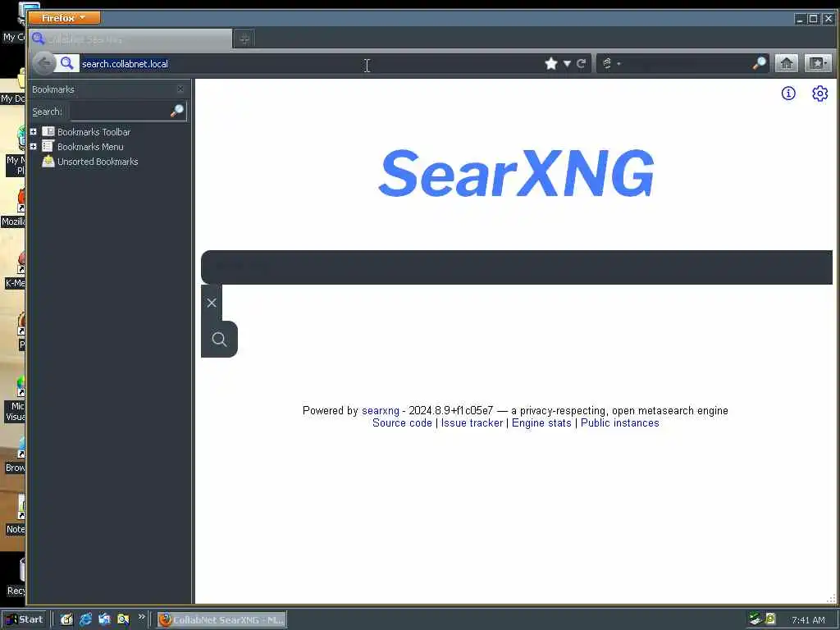Clear the query with the X button
Image resolution: width=840 pixels, height=630 pixels.
point(212,303)
